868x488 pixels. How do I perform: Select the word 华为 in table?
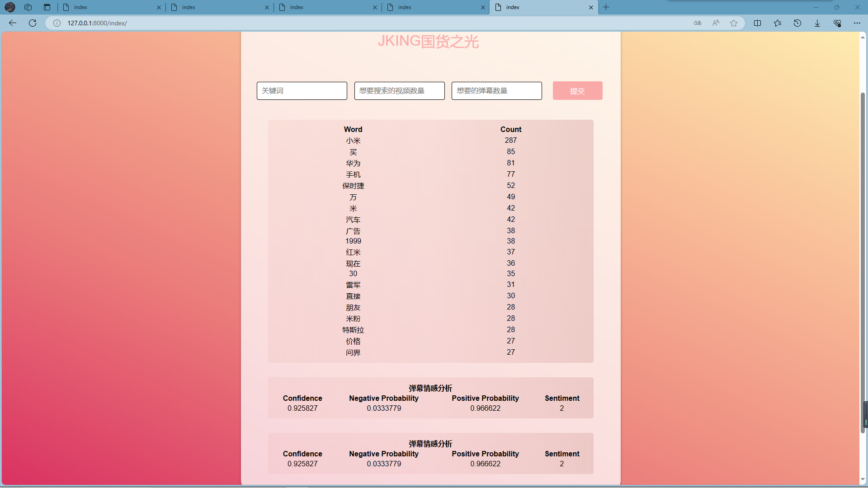click(x=353, y=163)
